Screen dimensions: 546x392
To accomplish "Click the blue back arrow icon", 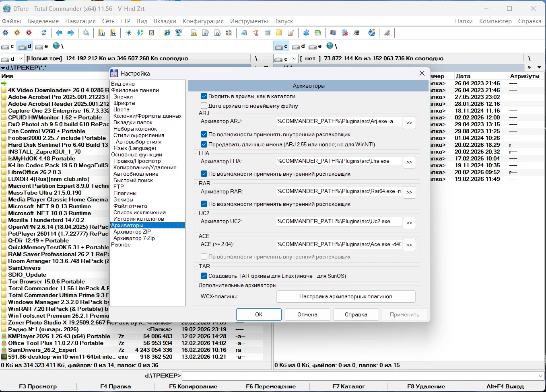I will click(59, 33).
